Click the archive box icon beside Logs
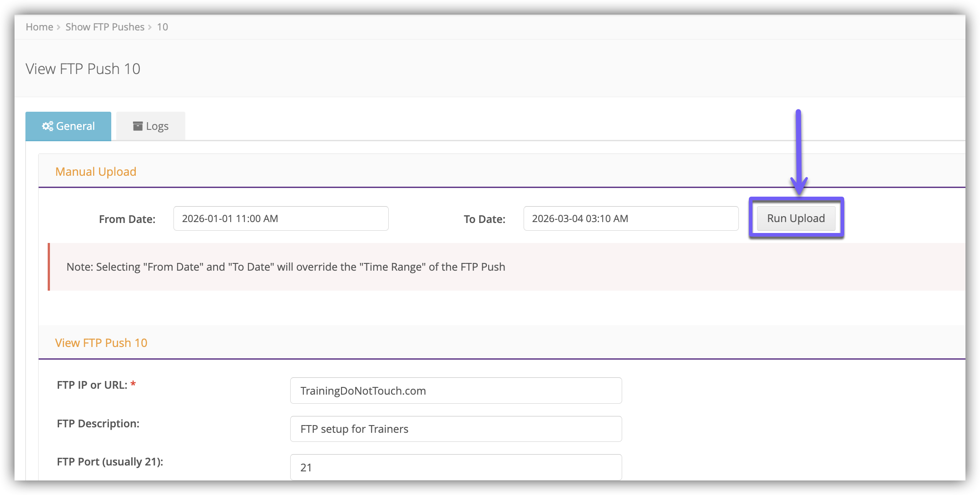The image size is (980, 495). [x=138, y=126]
